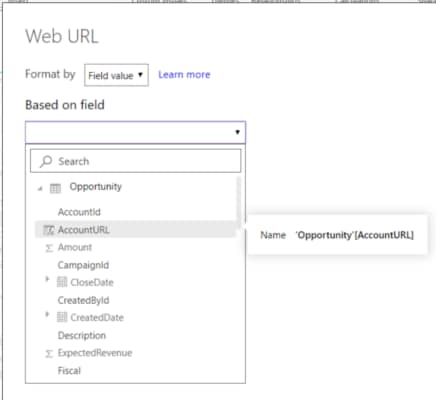
Task: Choose the CreatedById field
Action: 83,300
